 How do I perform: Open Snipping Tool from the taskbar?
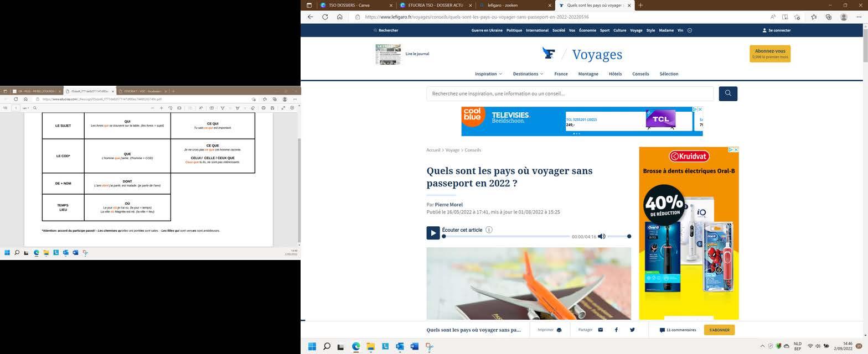click(x=429, y=346)
